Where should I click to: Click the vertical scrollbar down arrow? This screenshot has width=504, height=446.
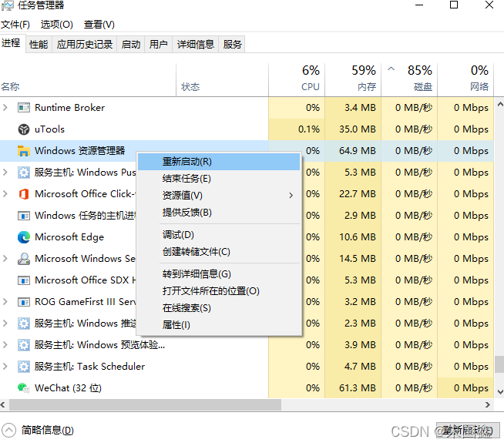[500, 392]
